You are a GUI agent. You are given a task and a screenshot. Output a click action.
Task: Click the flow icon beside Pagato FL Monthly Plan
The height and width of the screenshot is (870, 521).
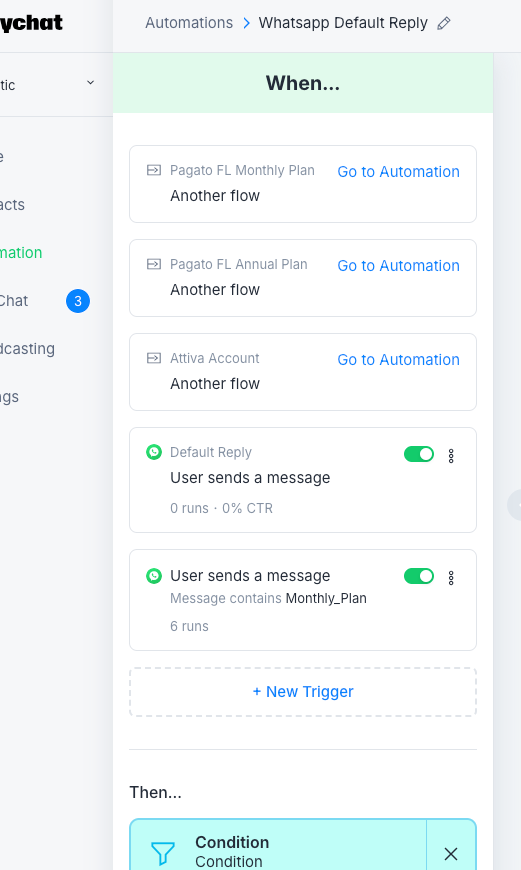tap(154, 170)
